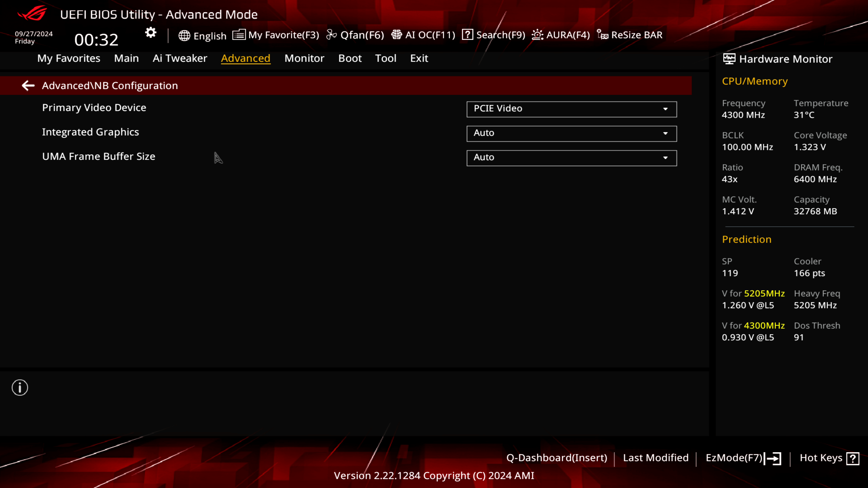The height and width of the screenshot is (488, 868).
Task: Navigate to Ai Tweaker tab
Action: click(x=179, y=58)
